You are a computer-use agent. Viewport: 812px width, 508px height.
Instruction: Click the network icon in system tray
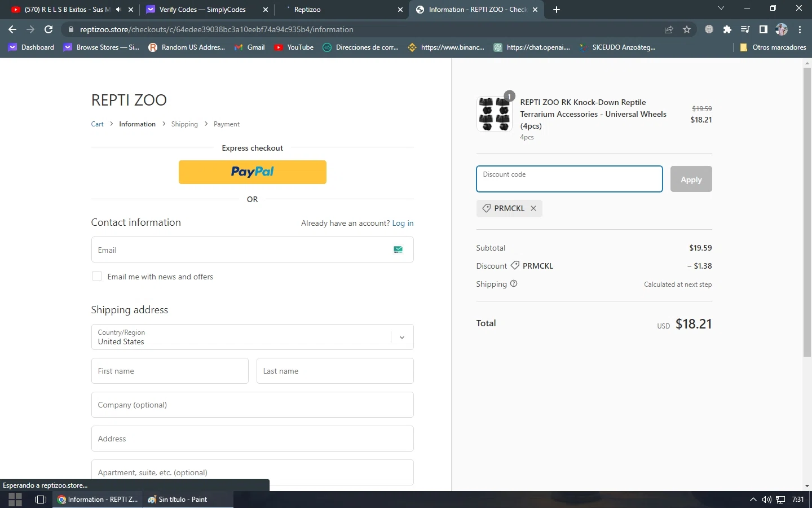click(780, 500)
